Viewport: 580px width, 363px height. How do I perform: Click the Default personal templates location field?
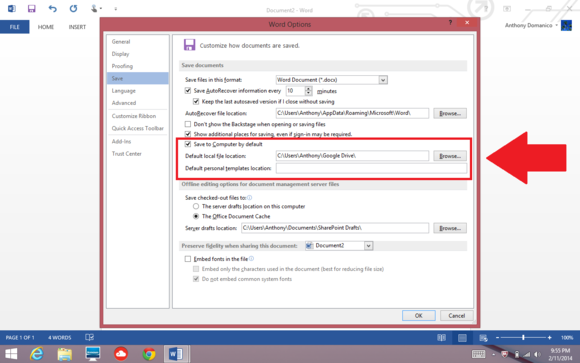click(371, 168)
